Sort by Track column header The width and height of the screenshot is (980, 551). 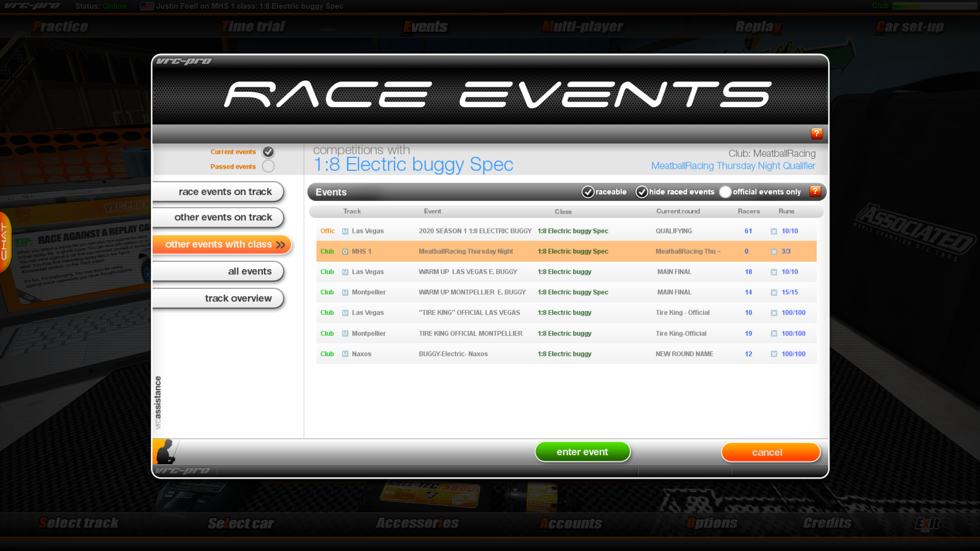click(x=352, y=211)
